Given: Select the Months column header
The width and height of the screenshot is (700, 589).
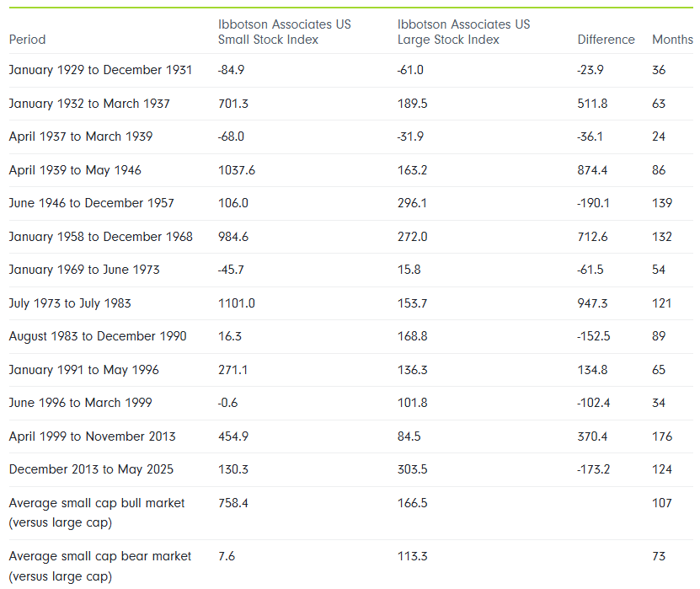Looking at the screenshot, I should (672, 40).
